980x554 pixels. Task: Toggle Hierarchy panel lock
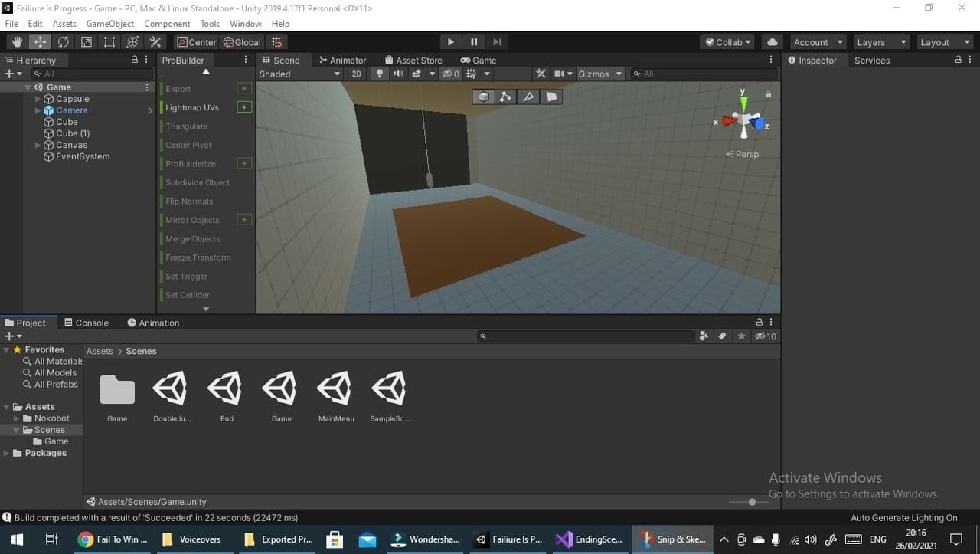click(135, 60)
